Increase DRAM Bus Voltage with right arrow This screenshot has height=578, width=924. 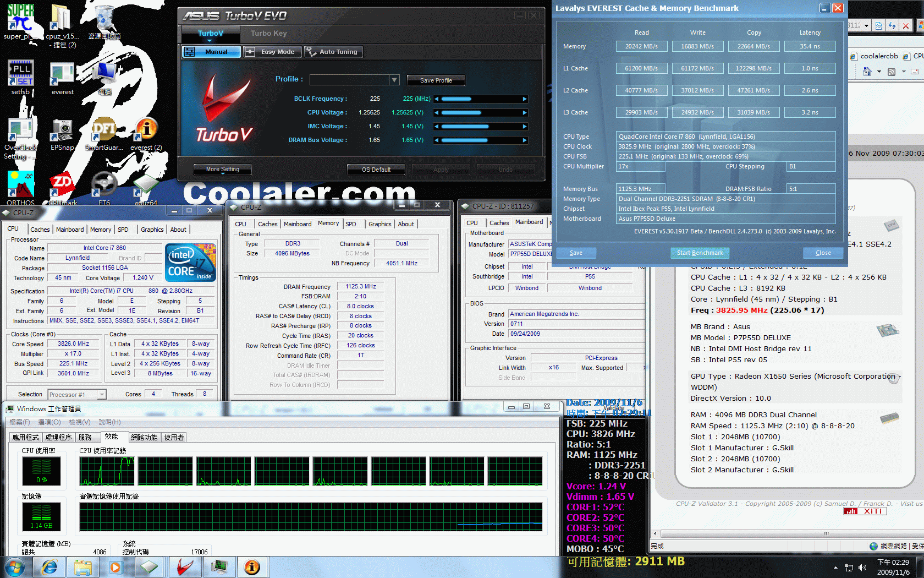coord(525,140)
